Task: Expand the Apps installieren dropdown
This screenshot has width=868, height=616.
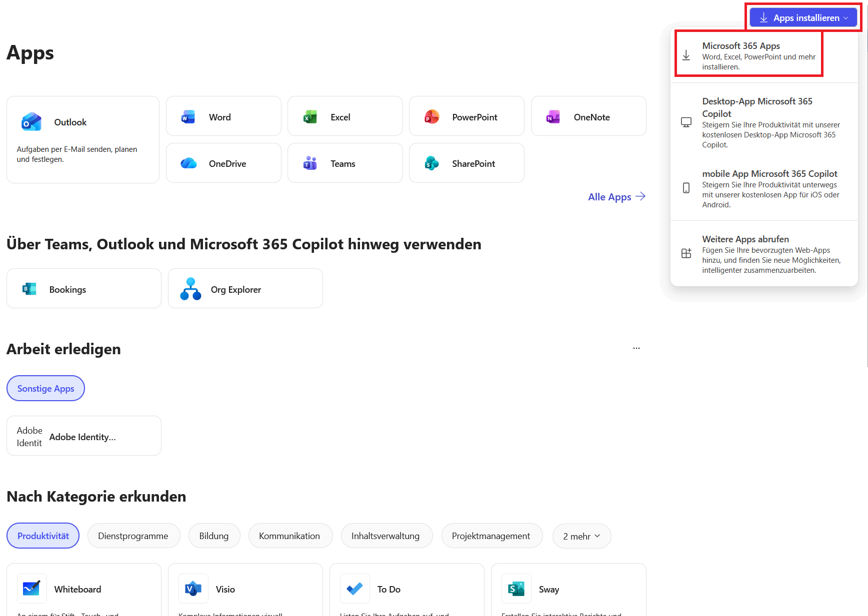Action: (x=803, y=18)
